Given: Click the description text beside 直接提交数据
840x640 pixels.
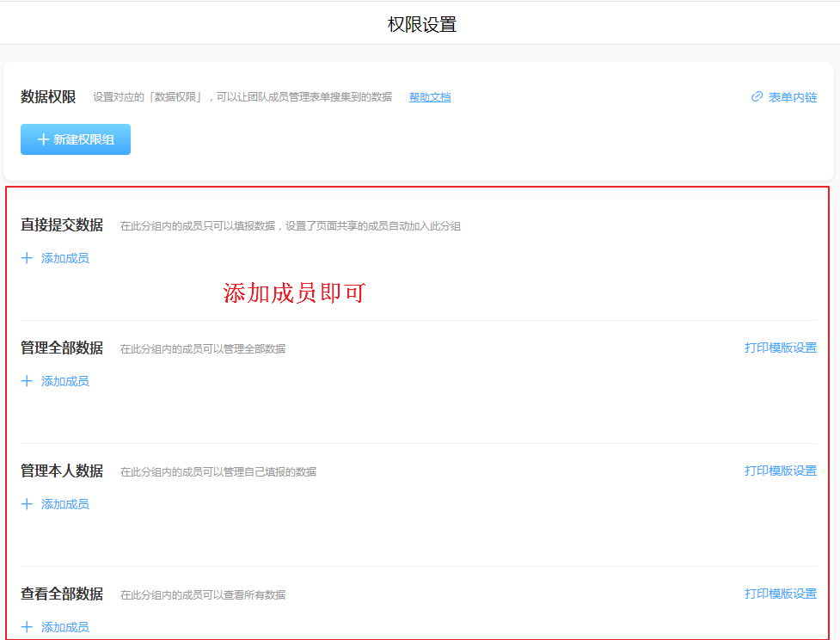Looking at the screenshot, I should coord(290,226).
